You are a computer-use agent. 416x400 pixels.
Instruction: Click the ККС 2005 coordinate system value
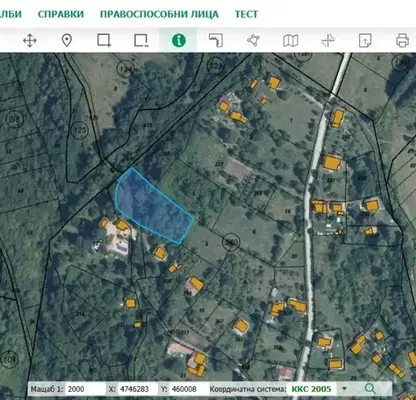(x=311, y=389)
